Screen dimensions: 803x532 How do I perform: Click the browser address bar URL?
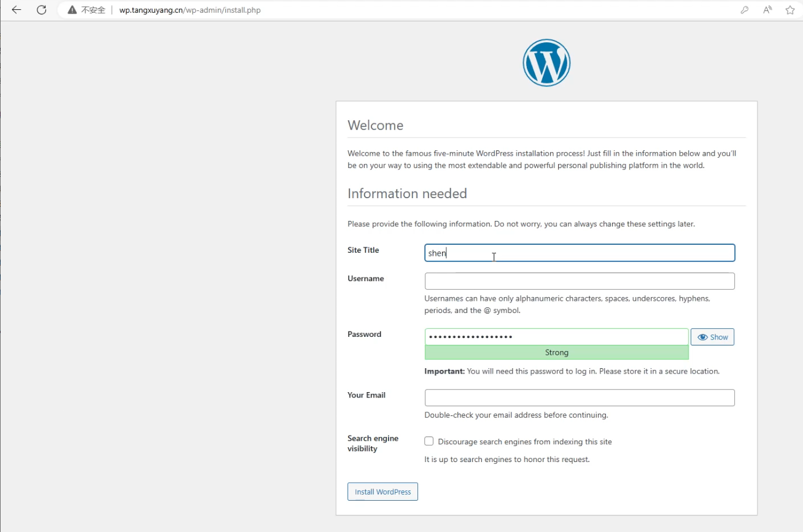click(190, 10)
